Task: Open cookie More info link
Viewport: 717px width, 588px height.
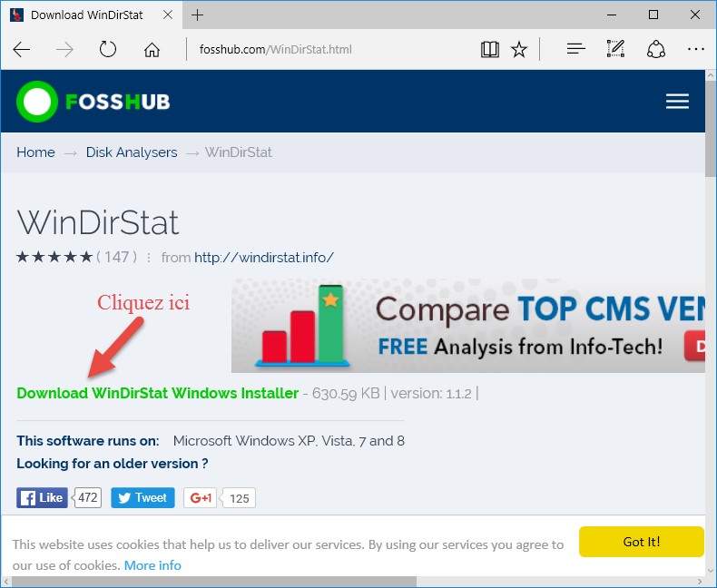Action: [x=152, y=565]
